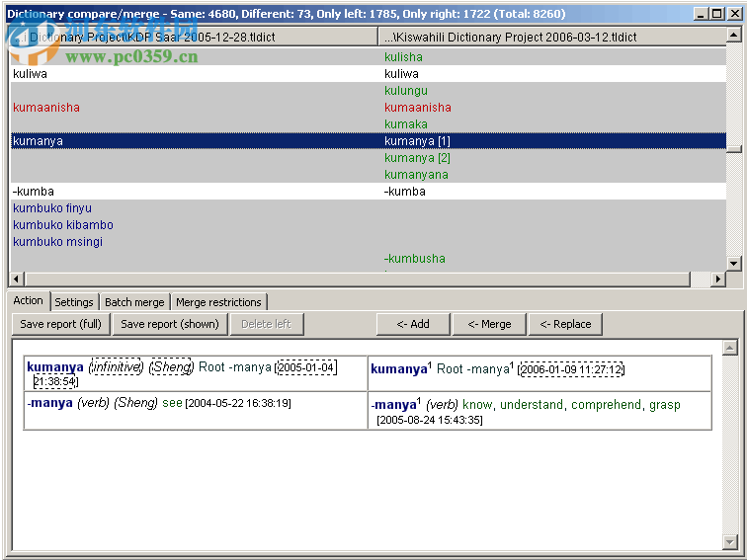Select the -kumba row on left
747x560 pixels.
point(34,192)
